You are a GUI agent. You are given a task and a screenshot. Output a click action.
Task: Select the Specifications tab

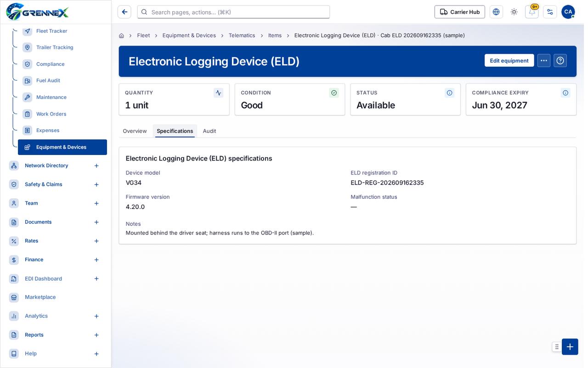pyautogui.click(x=175, y=131)
